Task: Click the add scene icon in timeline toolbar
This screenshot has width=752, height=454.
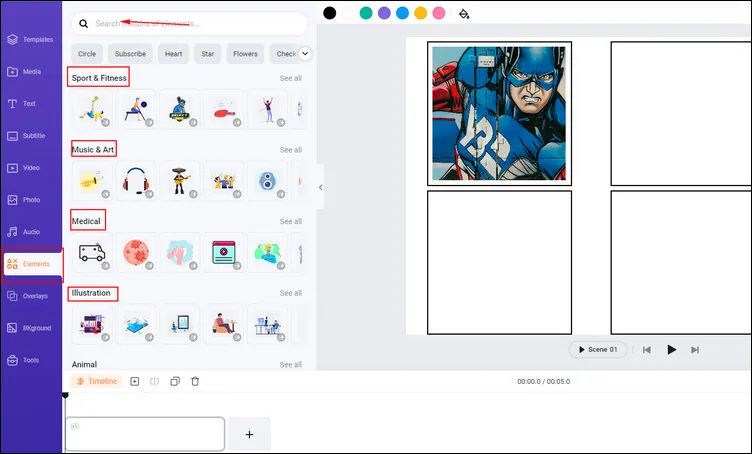Action: [x=135, y=382]
